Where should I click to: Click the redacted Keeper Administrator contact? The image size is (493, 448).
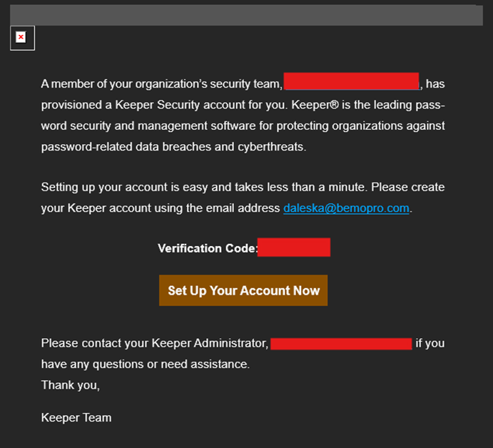(341, 344)
